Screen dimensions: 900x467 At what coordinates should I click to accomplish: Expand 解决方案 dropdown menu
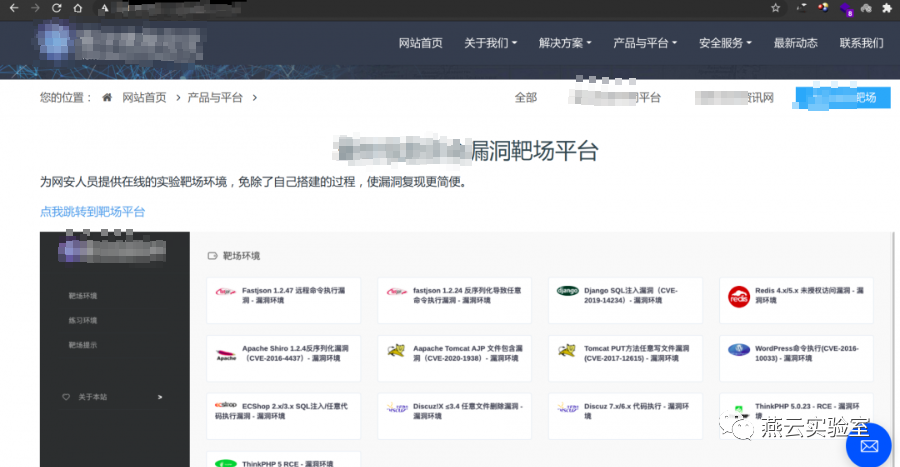pyautogui.click(x=565, y=43)
